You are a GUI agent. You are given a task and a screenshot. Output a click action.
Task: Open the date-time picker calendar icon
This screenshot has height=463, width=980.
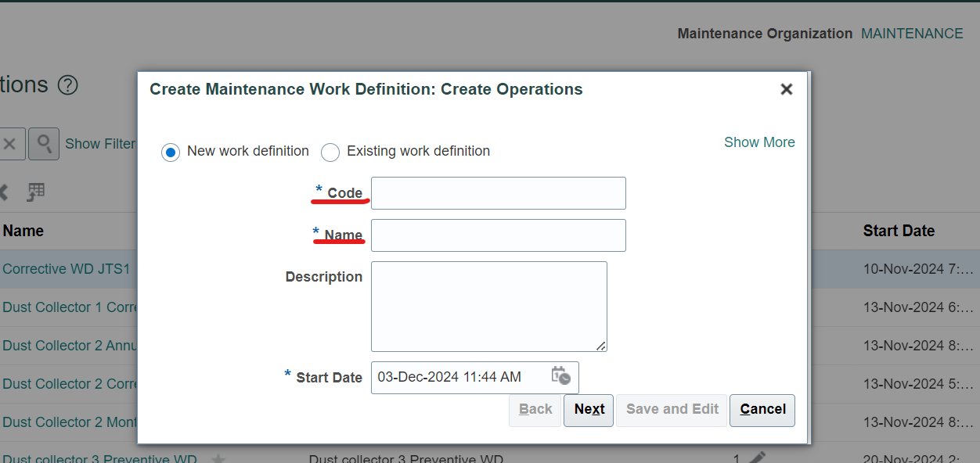pyautogui.click(x=561, y=377)
